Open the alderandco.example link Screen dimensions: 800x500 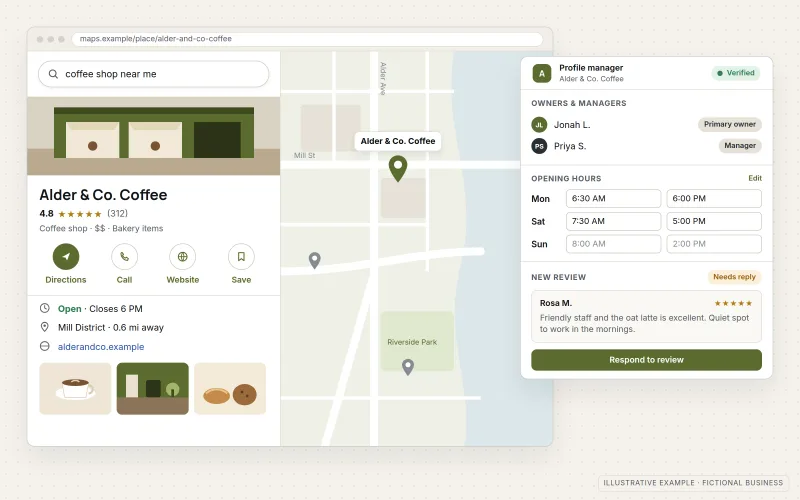pyautogui.click(x=101, y=347)
